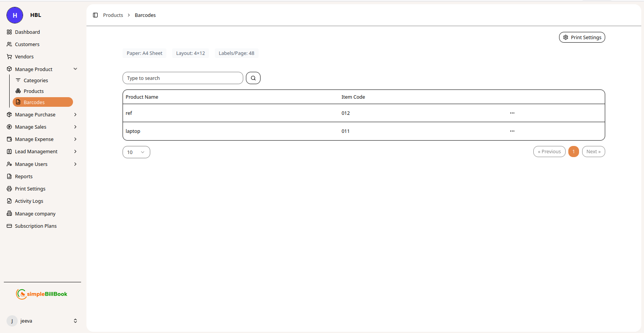Open Dashboard from the sidebar

[x=27, y=32]
